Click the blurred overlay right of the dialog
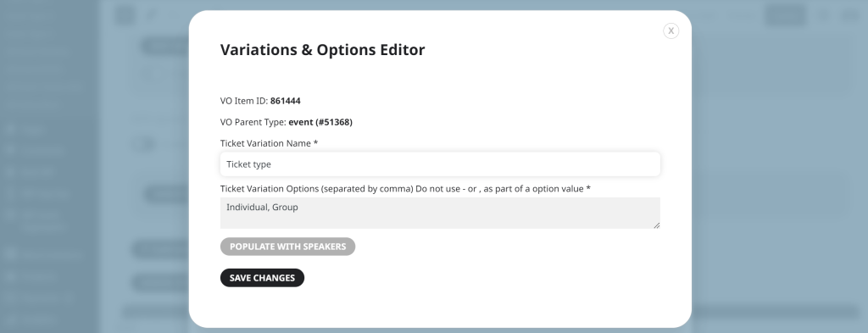Image resolution: width=868 pixels, height=333 pixels. [x=780, y=166]
